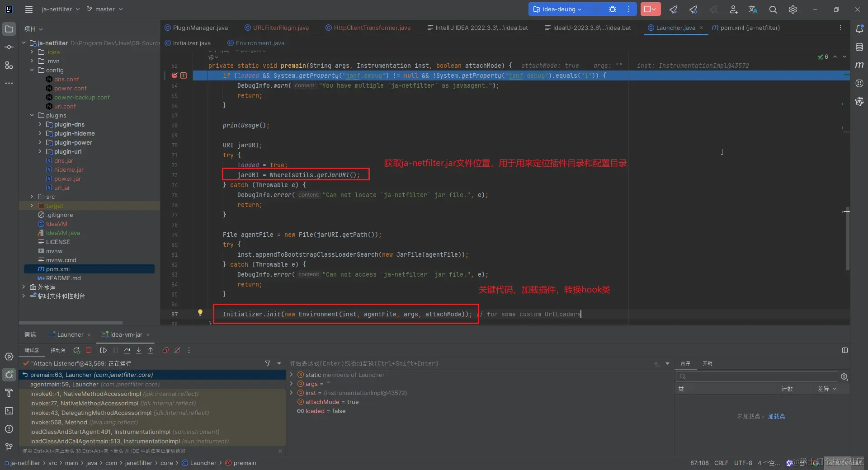
Task: Open the Problems tool window
Action: click(x=9, y=429)
